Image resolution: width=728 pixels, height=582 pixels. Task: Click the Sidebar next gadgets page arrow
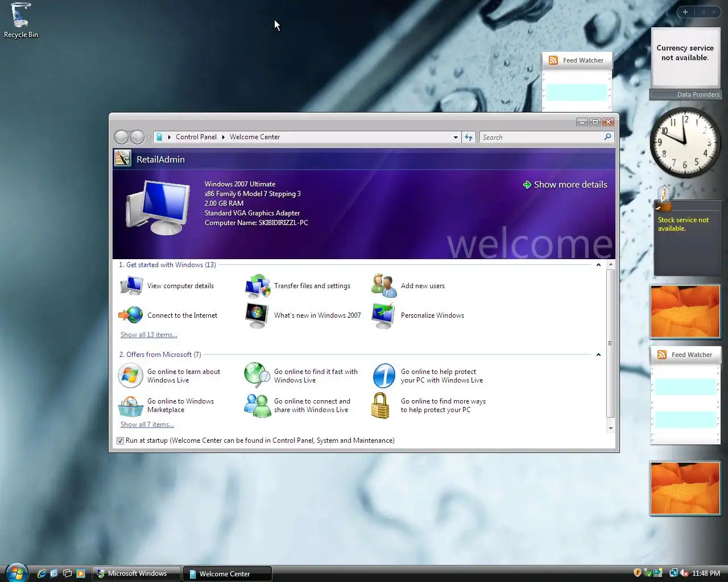click(x=714, y=11)
